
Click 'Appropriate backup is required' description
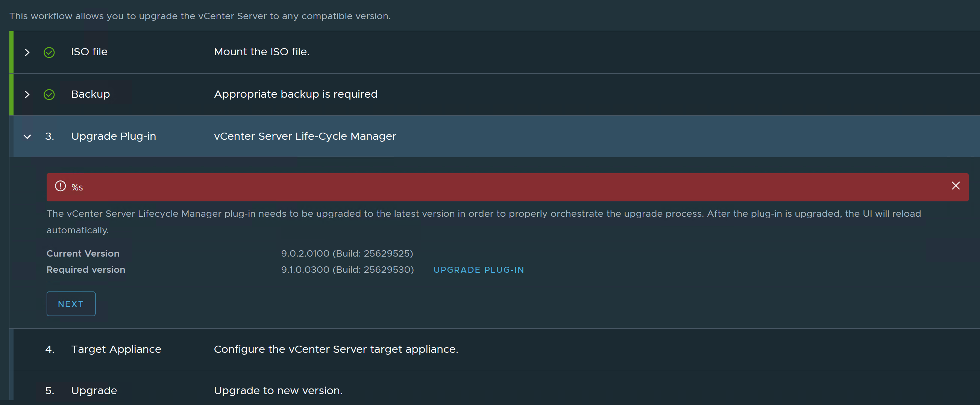(x=296, y=94)
